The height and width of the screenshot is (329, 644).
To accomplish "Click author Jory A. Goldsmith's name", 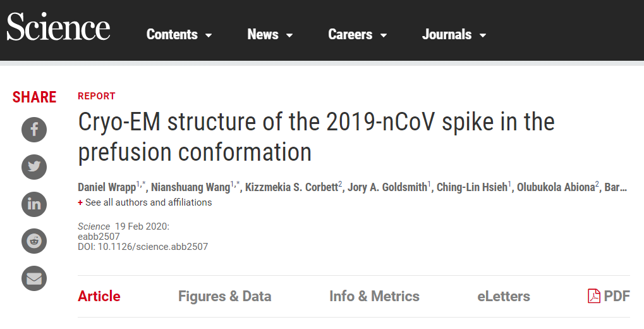I will pos(387,187).
